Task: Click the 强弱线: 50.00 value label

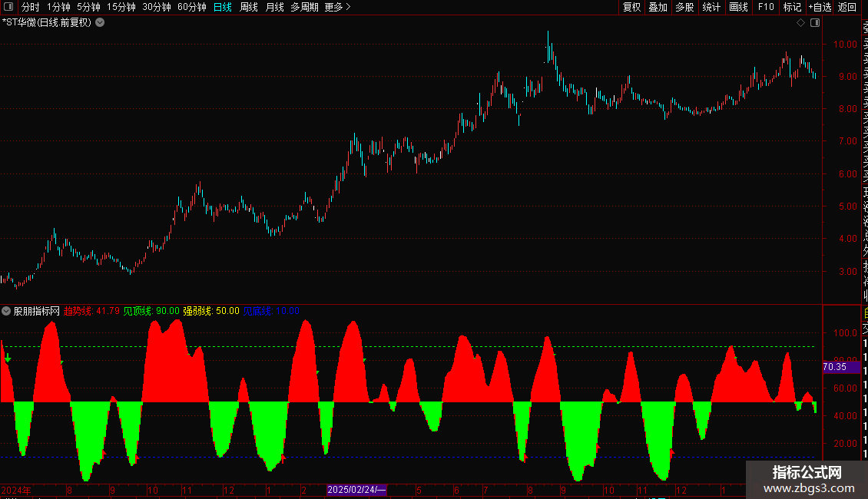Action: click(x=211, y=311)
